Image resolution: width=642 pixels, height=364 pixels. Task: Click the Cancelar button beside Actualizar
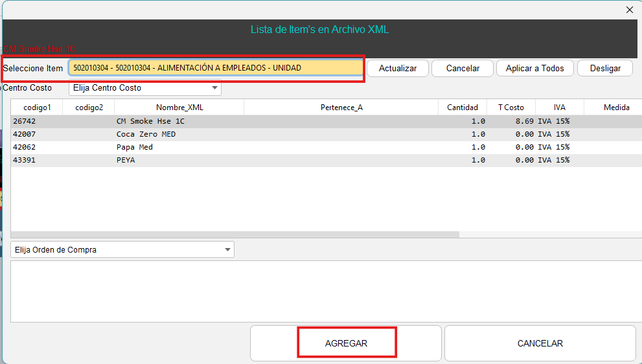click(x=463, y=68)
